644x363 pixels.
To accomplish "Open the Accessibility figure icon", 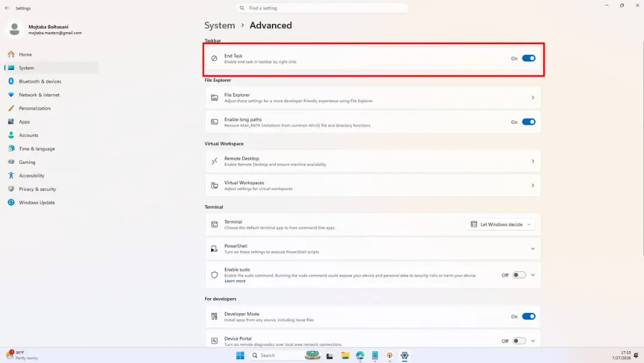I will [x=11, y=175].
